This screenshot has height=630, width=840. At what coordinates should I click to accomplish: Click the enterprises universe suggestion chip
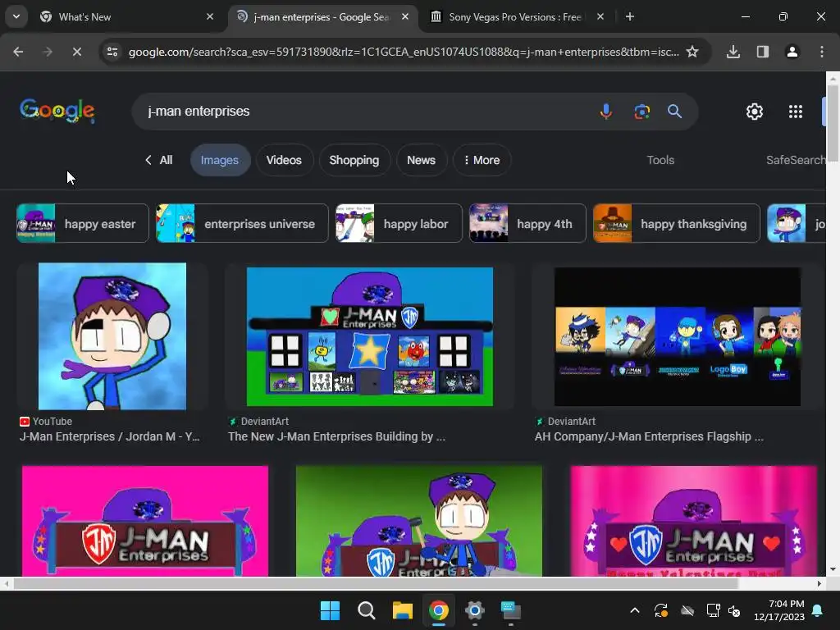click(x=242, y=223)
